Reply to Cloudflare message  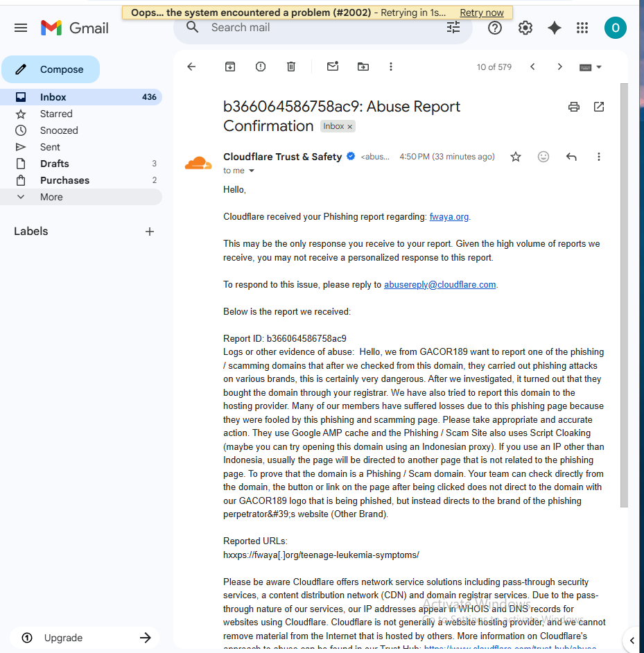pyautogui.click(x=571, y=157)
